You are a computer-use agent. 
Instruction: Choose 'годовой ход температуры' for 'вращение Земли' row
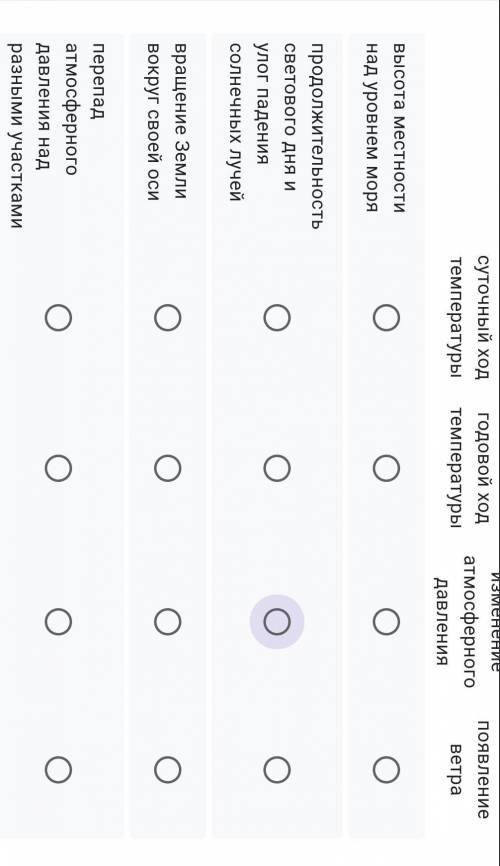pos(167,468)
